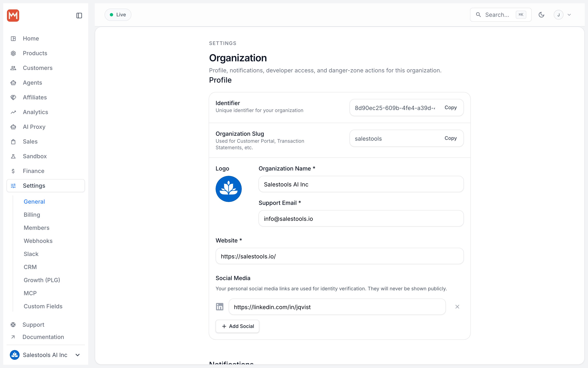Screen dimensions: 588x368
Task: Focus the Search field
Action: pyautogui.click(x=501, y=15)
